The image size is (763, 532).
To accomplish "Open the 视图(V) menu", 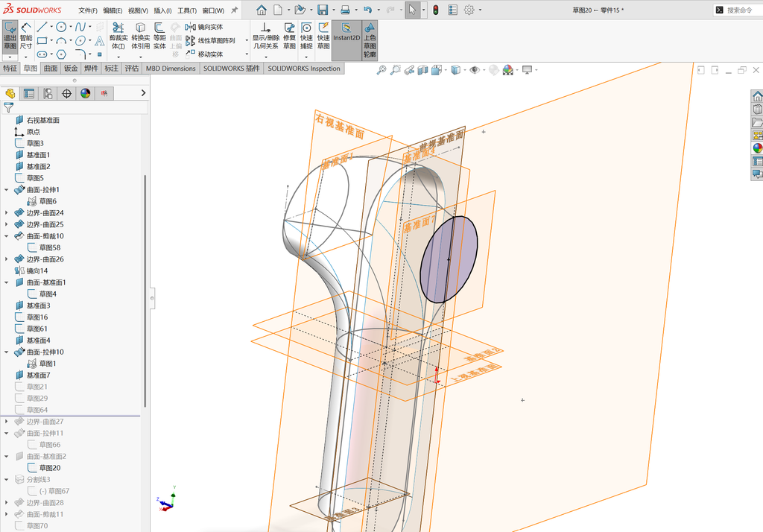I will coord(138,10).
